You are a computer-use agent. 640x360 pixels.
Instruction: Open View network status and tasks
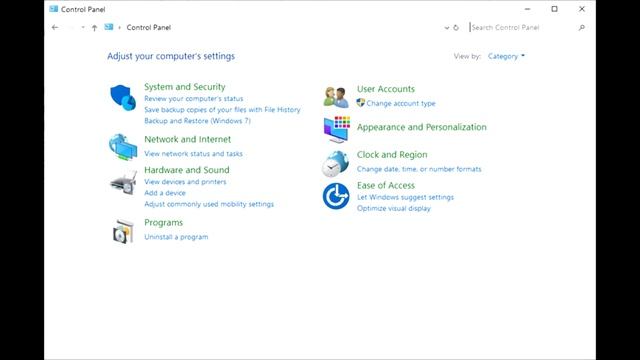point(193,153)
